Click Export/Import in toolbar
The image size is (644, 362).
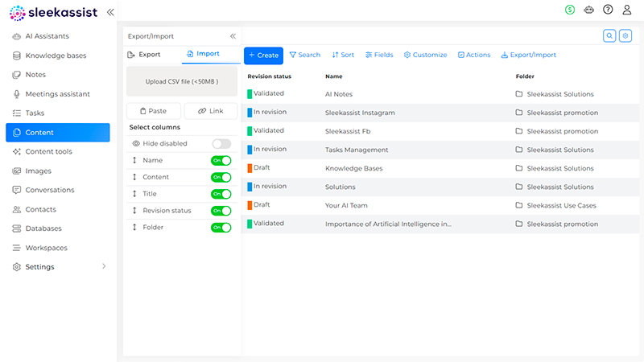point(529,55)
